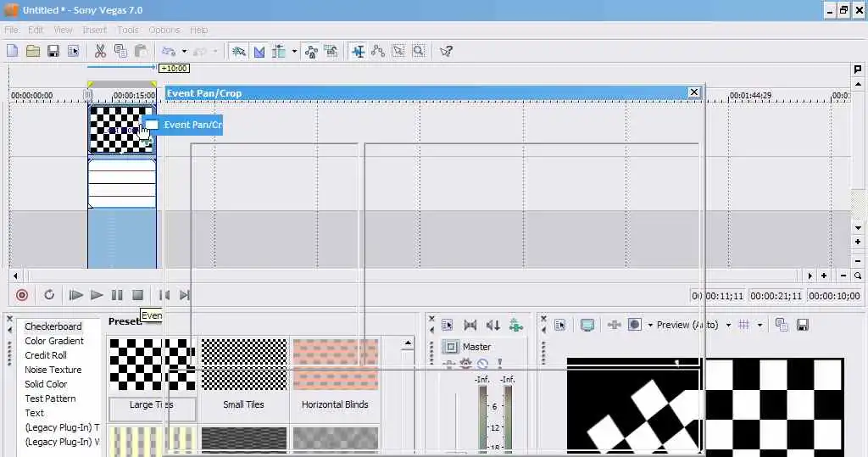Toggle Auto Ripple in the toolbar

pyautogui.click(x=279, y=52)
